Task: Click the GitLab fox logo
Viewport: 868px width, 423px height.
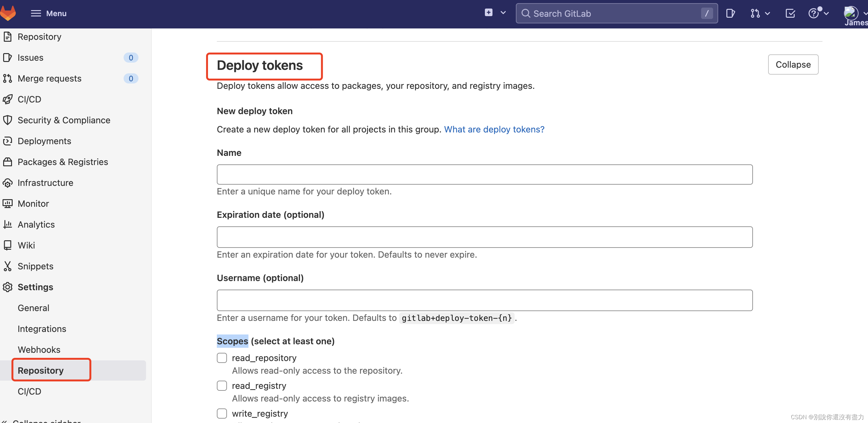Action: 8,13
